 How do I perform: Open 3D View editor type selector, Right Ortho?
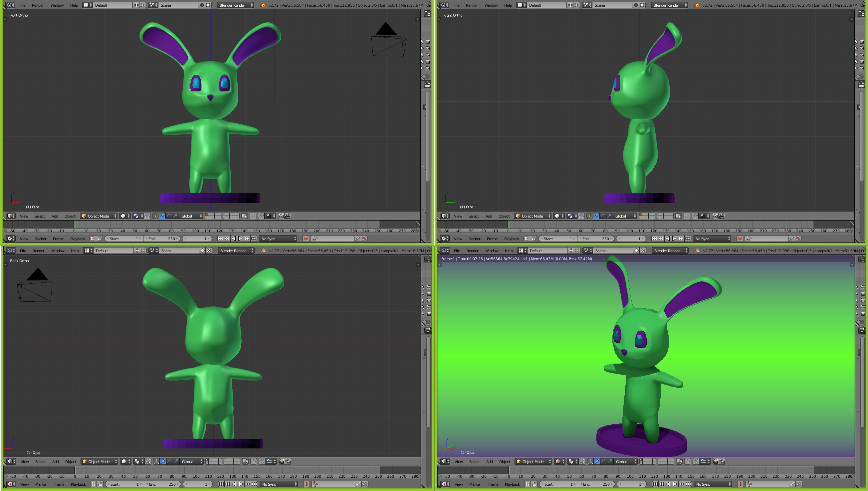(x=445, y=216)
